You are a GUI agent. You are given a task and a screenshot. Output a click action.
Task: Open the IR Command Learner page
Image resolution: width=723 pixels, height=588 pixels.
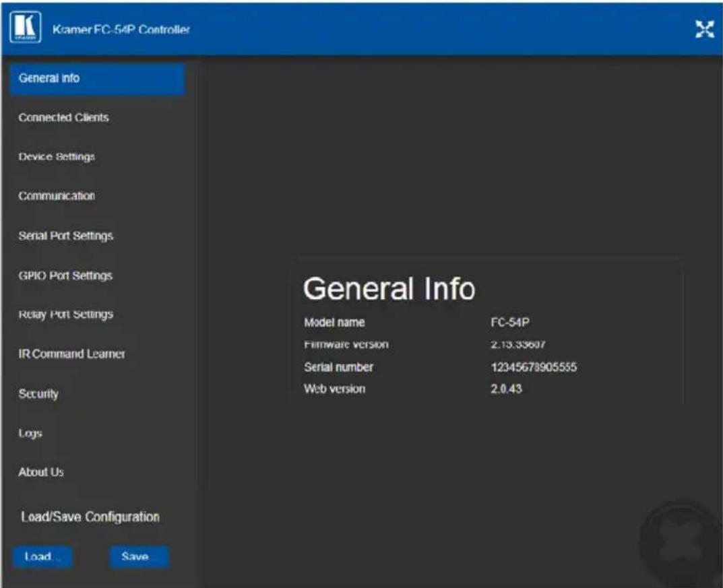pyautogui.click(x=72, y=354)
